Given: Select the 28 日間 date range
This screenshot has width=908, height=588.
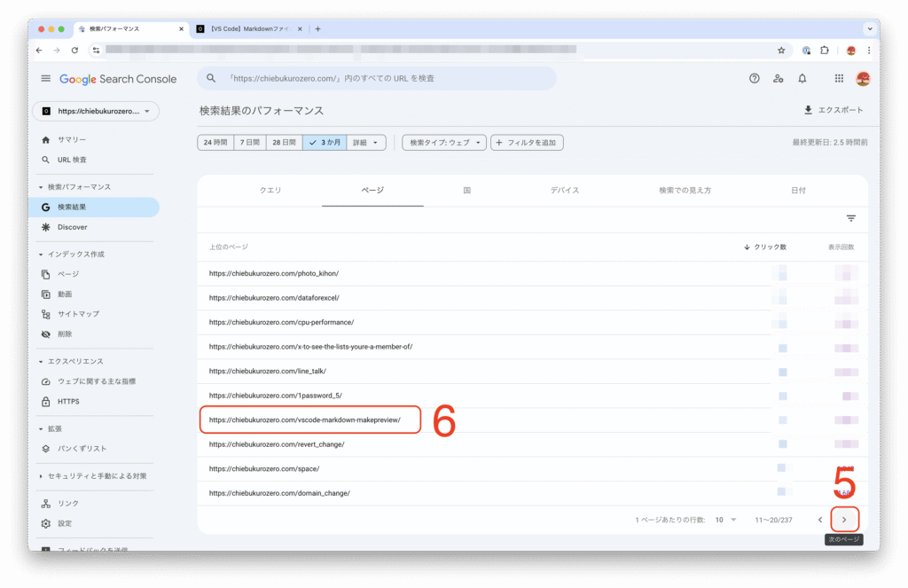Looking at the screenshot, I should pos(285,143).
